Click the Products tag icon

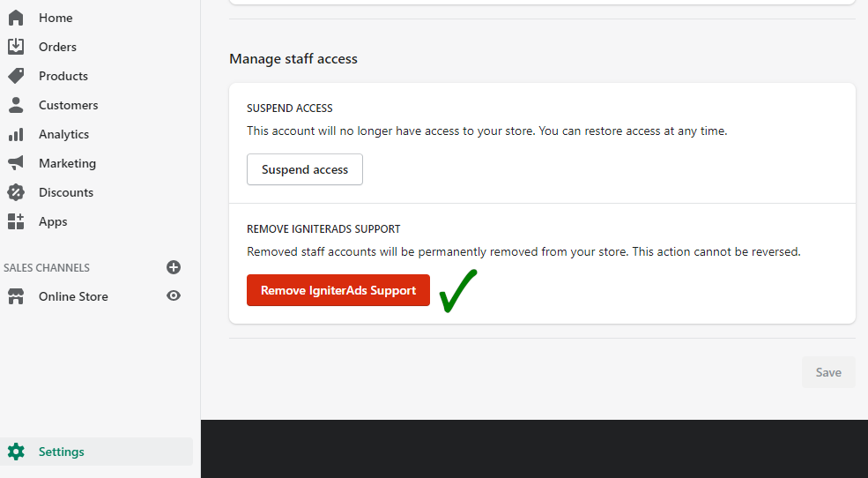pyautogui.click(x=16, y=76)
